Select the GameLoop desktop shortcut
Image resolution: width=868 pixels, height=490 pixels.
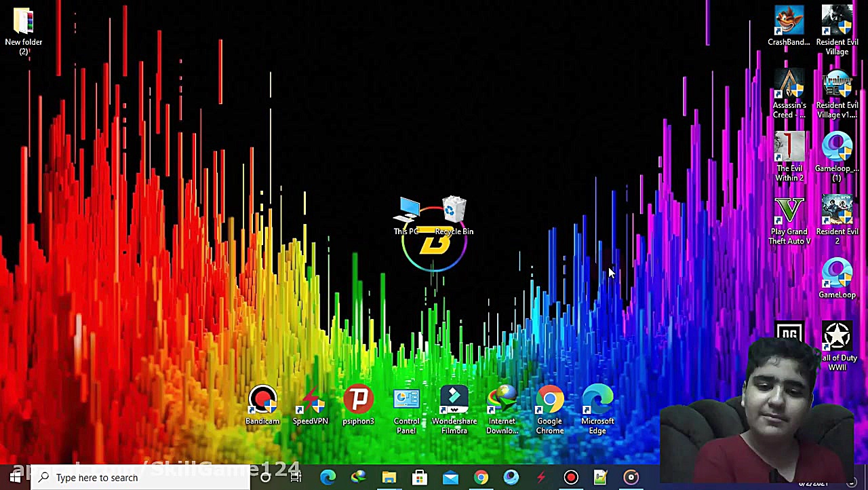[x=837, y=279]
